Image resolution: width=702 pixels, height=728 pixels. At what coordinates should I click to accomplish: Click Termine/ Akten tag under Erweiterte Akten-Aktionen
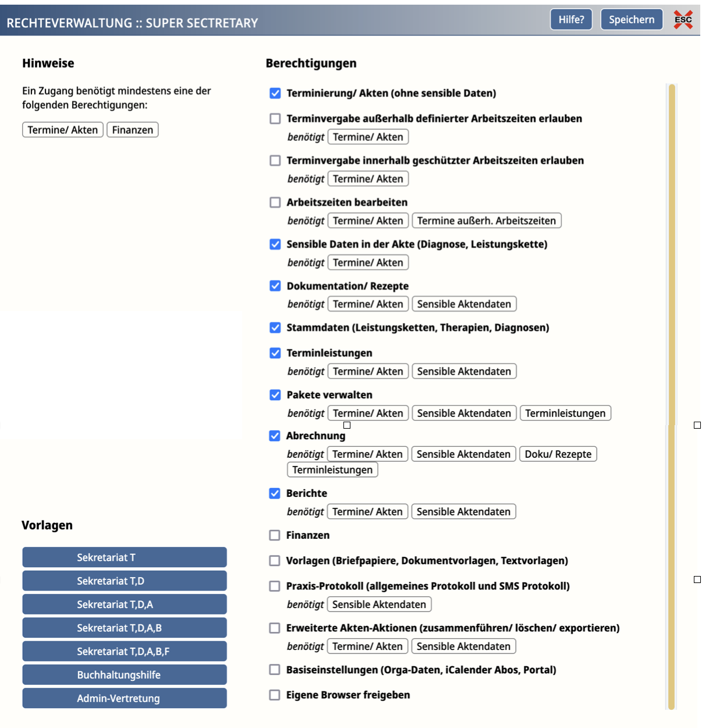pyautogui.click(x=367, y=646)
